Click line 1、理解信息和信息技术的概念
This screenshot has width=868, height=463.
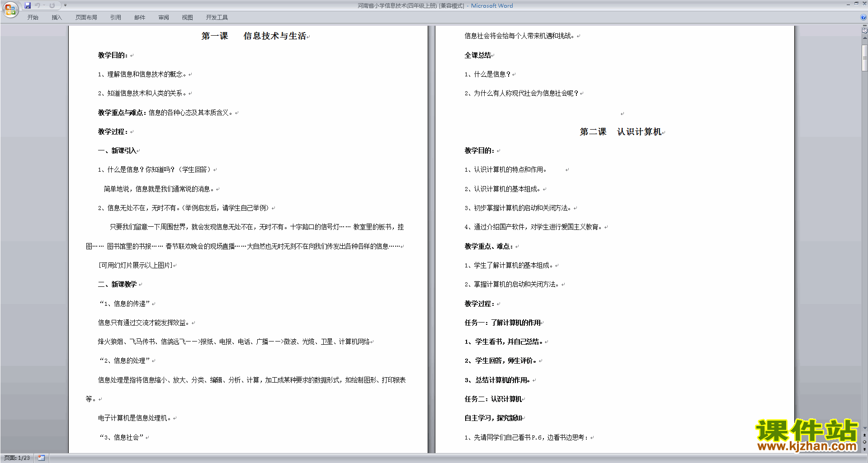(x=142, y=75)
